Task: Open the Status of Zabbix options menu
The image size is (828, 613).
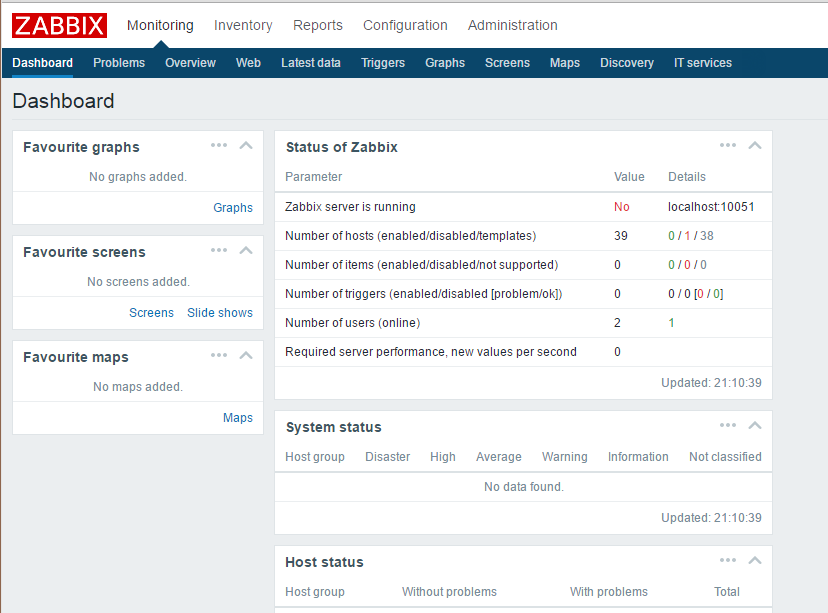Action: tap(728, 145)
